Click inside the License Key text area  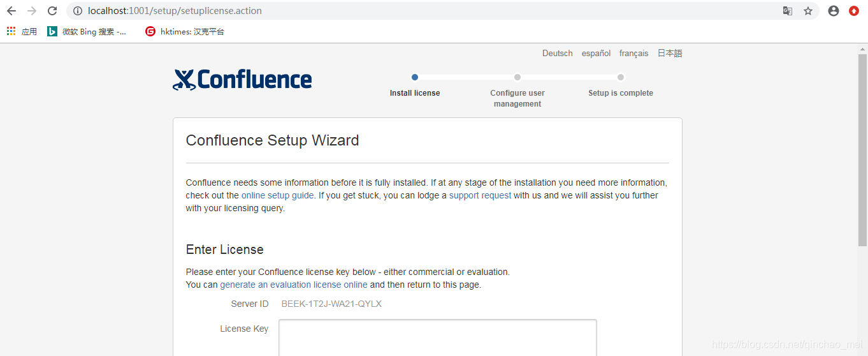(x=438, y=337)
